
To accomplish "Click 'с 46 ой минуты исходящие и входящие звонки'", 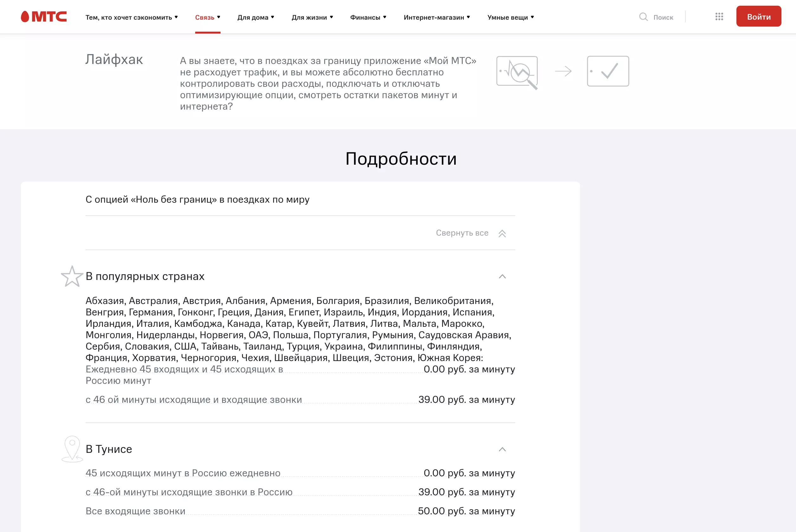I will click(x=194, y=399).
